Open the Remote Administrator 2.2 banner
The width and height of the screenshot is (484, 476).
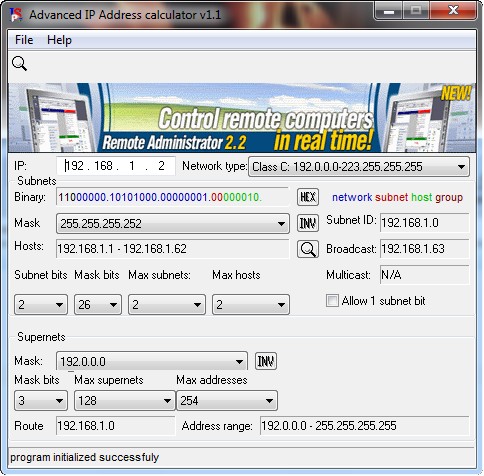242,118
